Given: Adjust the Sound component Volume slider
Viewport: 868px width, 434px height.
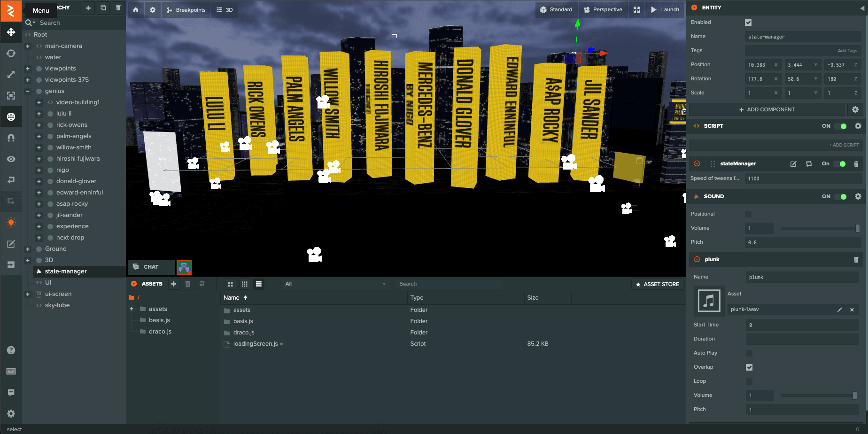Looking at the screenshot, I should pyautogui.click(x=820, y=228).
